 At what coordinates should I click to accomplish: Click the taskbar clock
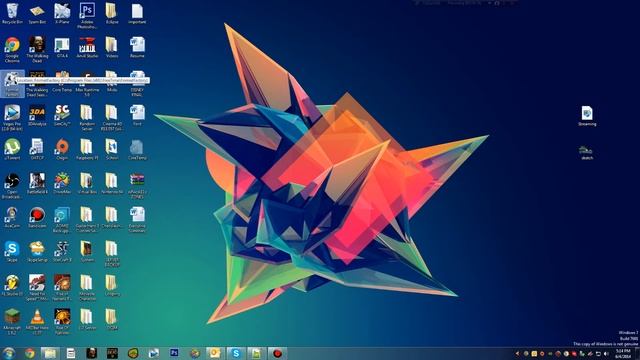point(623,353)
